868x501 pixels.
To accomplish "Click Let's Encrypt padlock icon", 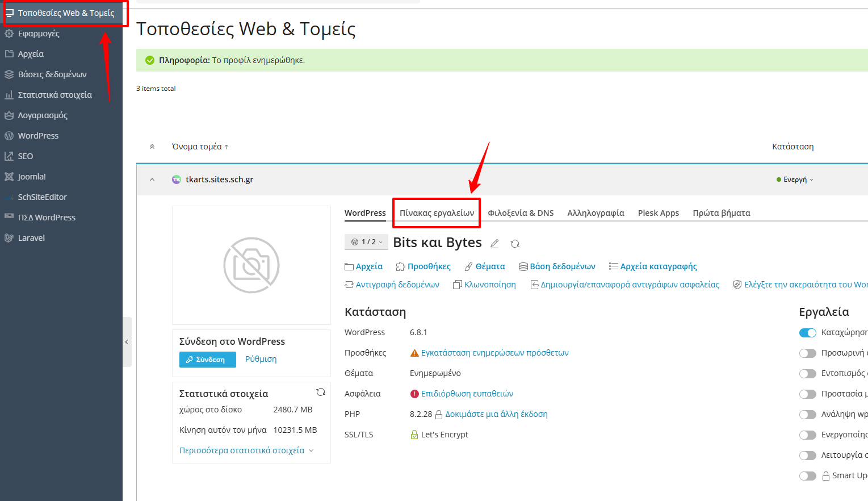I will 414,435.
